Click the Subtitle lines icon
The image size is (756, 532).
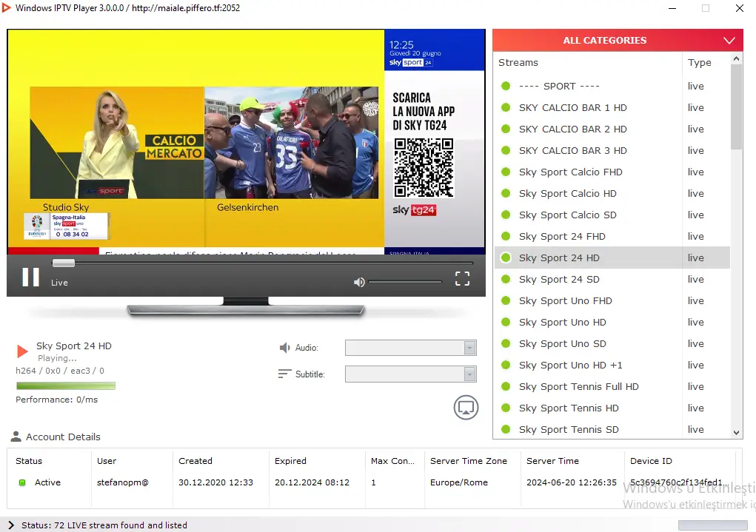[x=284, y=374]
